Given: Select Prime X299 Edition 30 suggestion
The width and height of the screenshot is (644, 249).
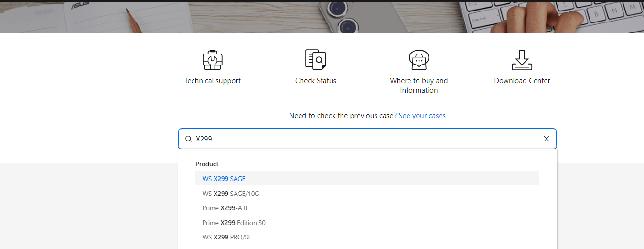Looking at the screenshot, I should pyautogui.click(x=367, y=223).
